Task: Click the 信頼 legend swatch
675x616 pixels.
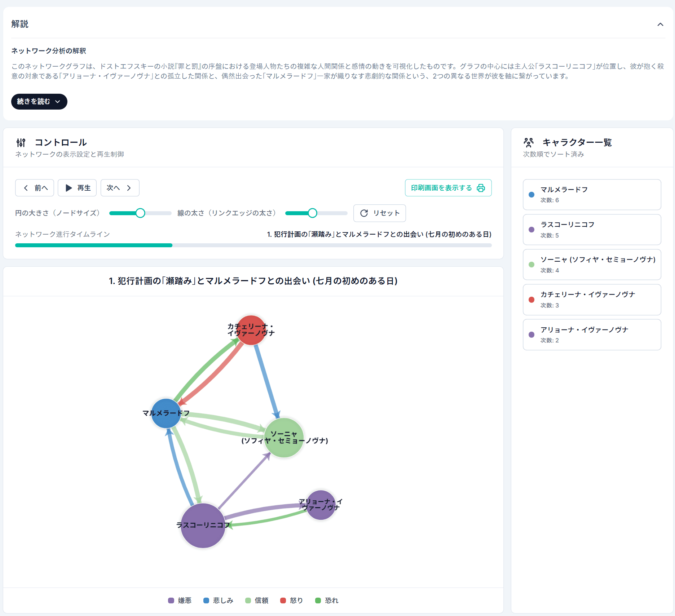Action: pos(248,601)
